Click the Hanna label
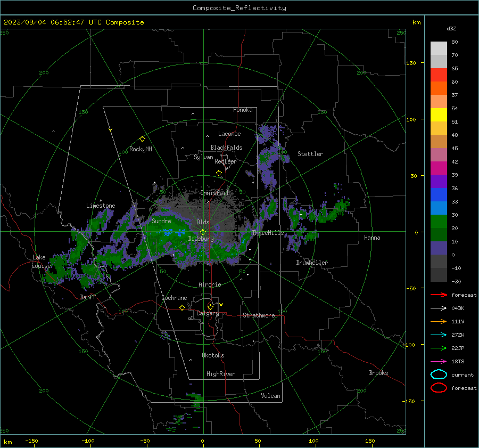The height and width of the screenshot is (448, 479). [372, 238]
